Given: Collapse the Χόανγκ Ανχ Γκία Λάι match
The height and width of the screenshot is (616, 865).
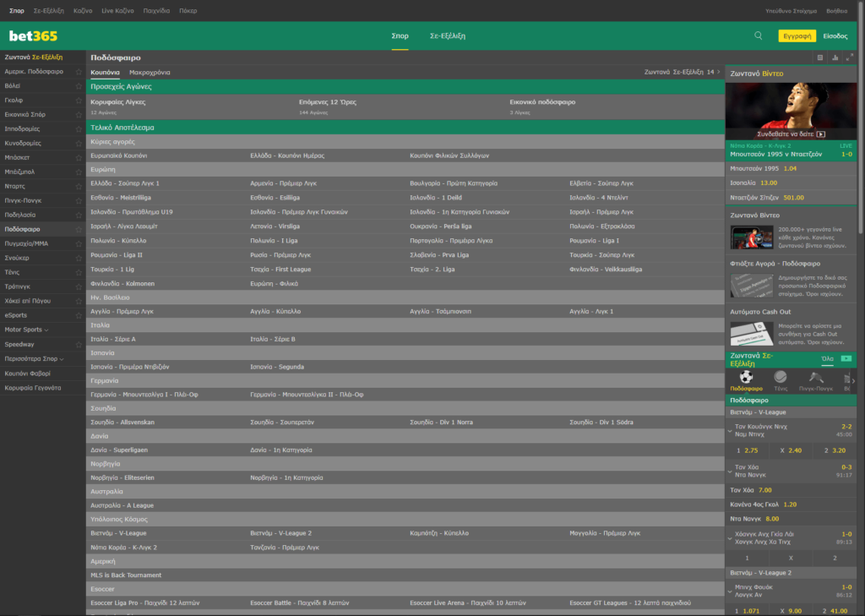Looking at the screenshot, I should [x=730, y=538].
